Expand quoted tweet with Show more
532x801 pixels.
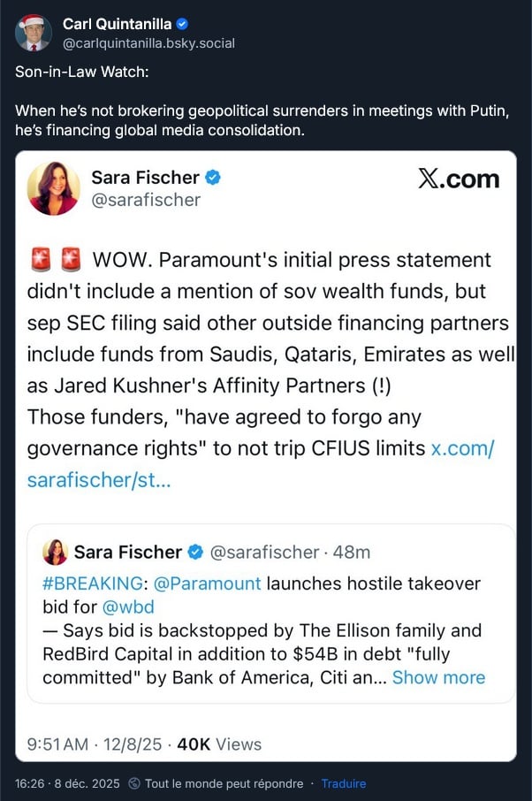(438, 677)
